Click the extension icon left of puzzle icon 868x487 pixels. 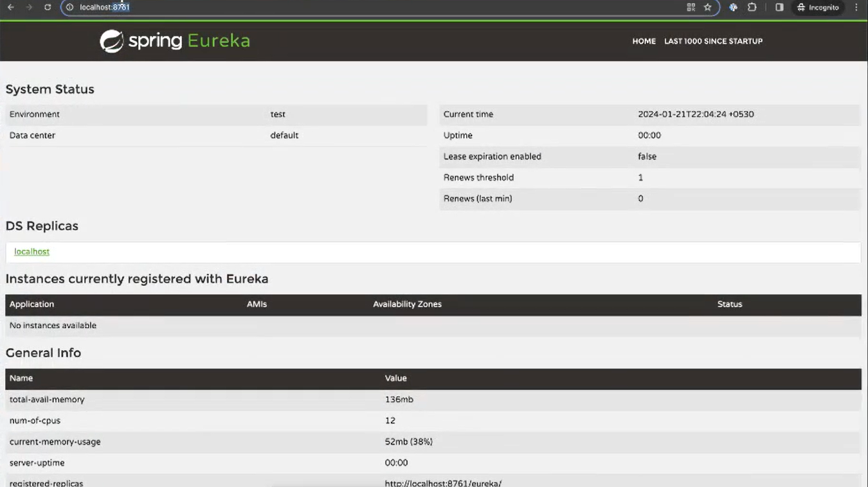point(733,7)
